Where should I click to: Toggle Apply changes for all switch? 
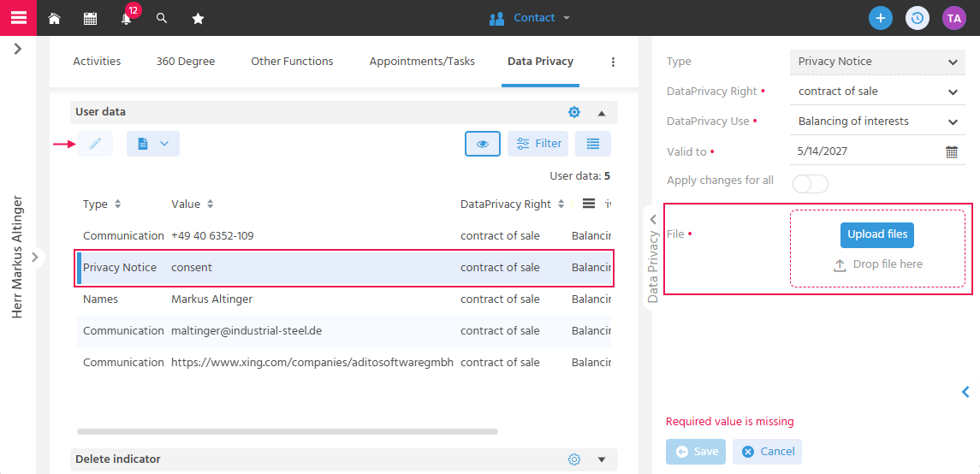click(810, 184)
